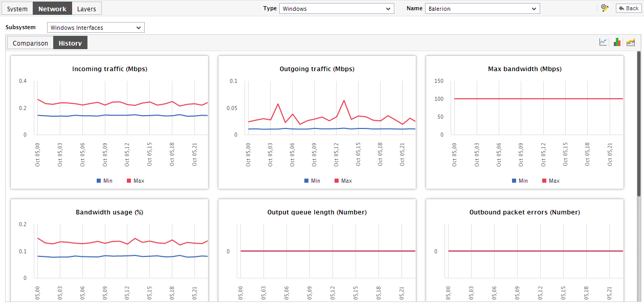
Task: Click the red line in Output queue length chart
Action: (328, 251)
